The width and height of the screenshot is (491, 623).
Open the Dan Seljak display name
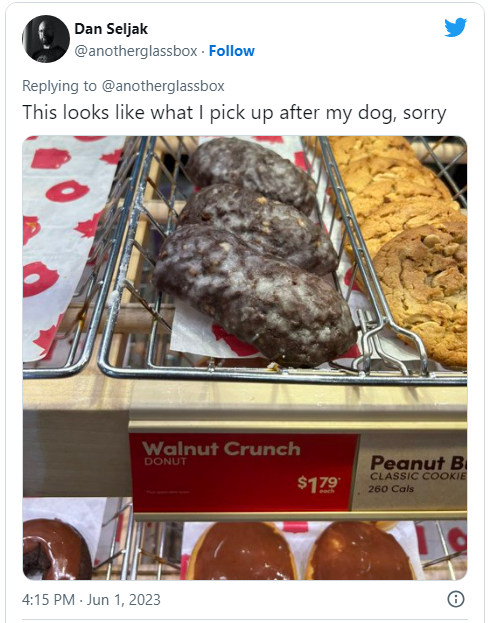(x=111, y=29)
